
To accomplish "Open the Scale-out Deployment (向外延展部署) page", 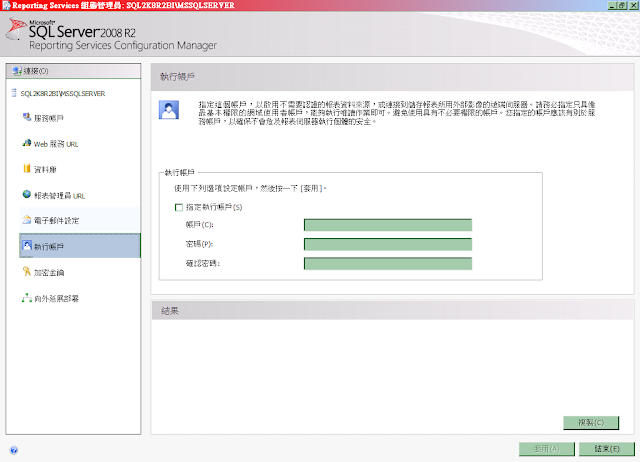I will point(56,299).
